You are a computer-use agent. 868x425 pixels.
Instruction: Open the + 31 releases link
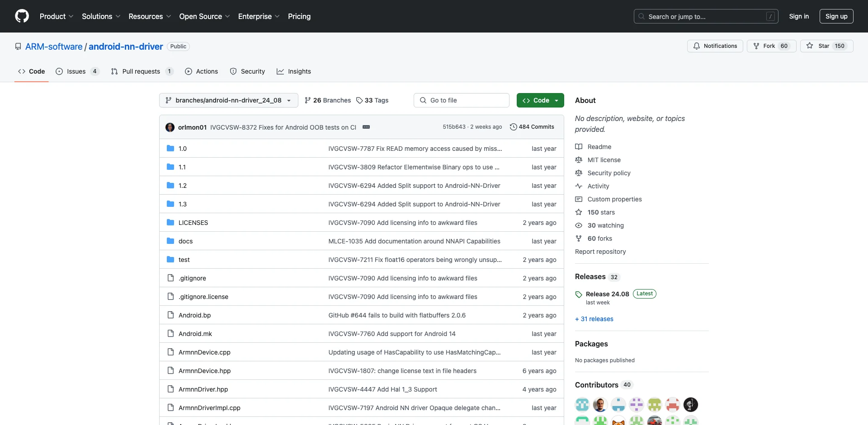(x=594, y=319)
